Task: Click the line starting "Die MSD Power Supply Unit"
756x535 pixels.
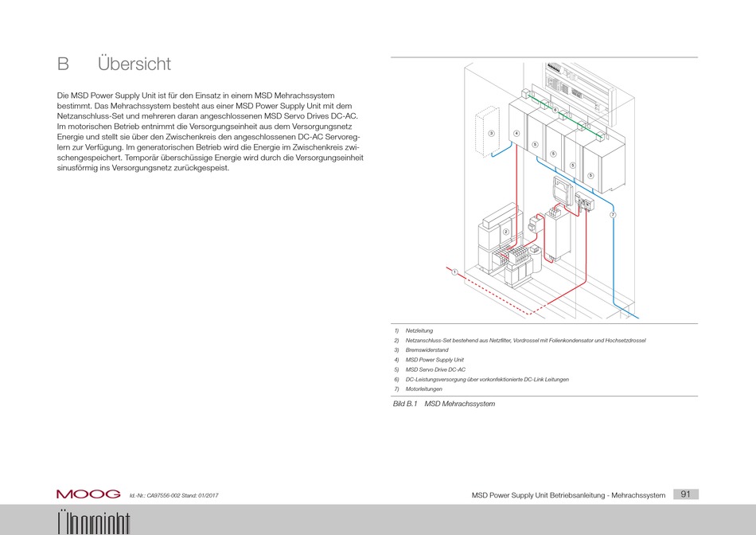Action: click(x=196, y=96)
